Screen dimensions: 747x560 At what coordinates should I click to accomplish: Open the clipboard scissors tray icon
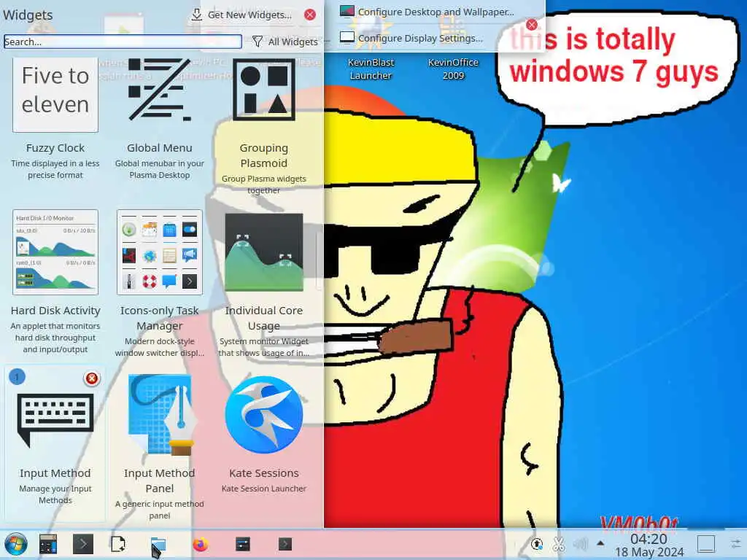558,544
